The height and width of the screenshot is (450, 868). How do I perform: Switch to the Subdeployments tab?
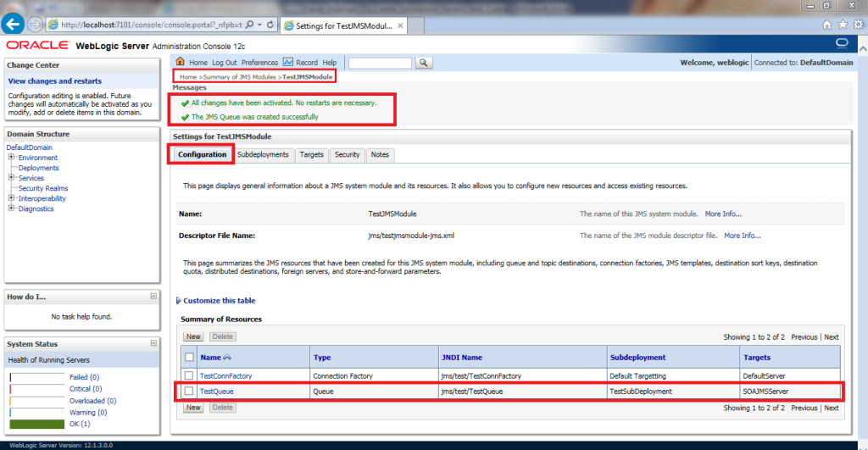263,154
